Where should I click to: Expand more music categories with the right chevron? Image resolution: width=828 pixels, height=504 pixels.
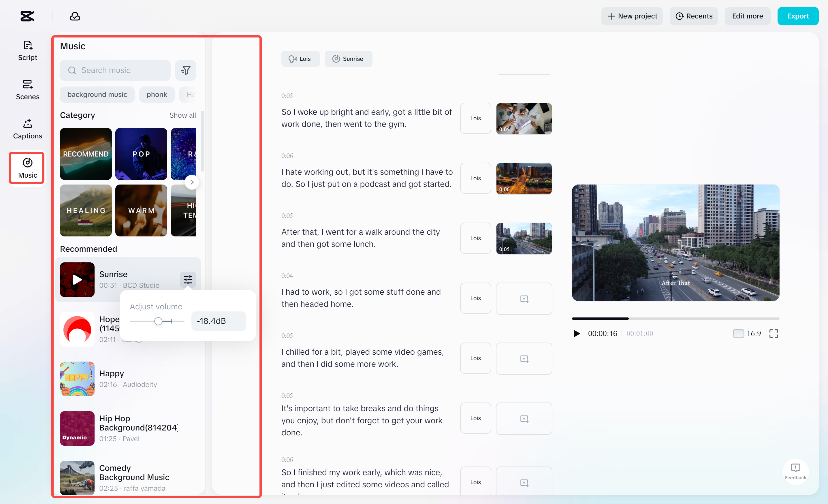192,182
